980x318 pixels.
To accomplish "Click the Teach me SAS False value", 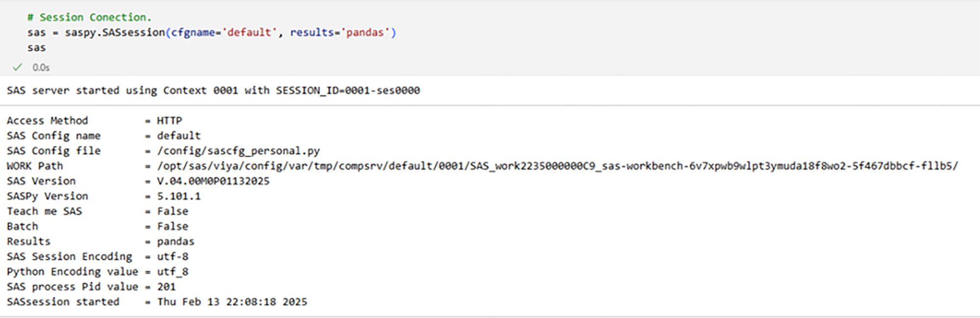I will 172,211.
